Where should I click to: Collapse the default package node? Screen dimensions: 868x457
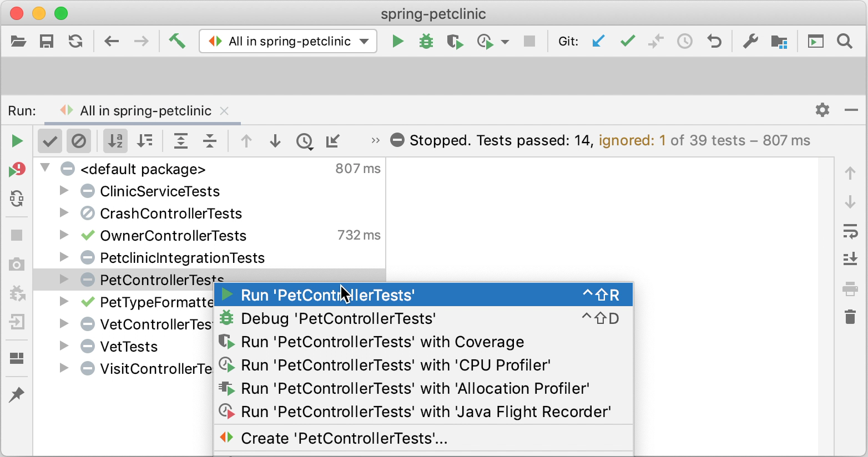45,169
